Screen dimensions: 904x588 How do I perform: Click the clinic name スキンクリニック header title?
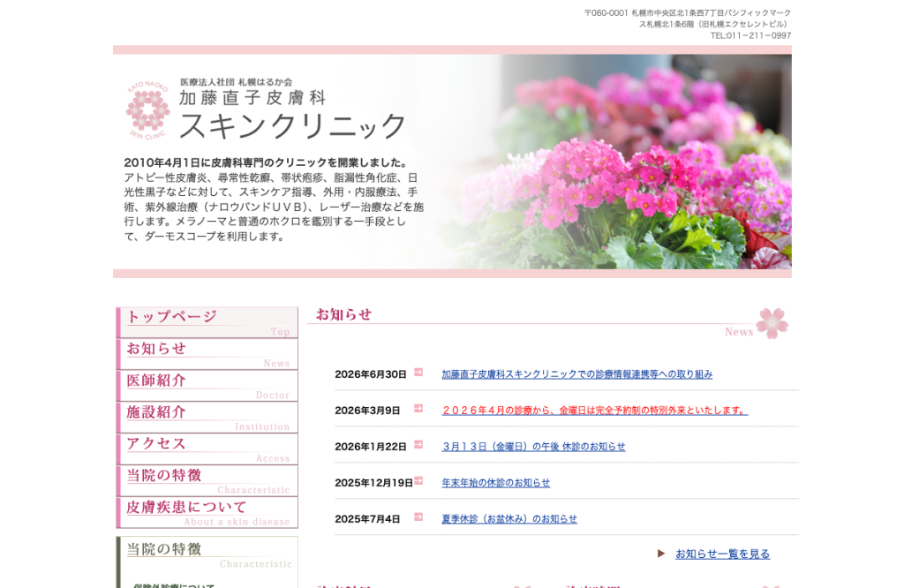click(x=293, y=125)
